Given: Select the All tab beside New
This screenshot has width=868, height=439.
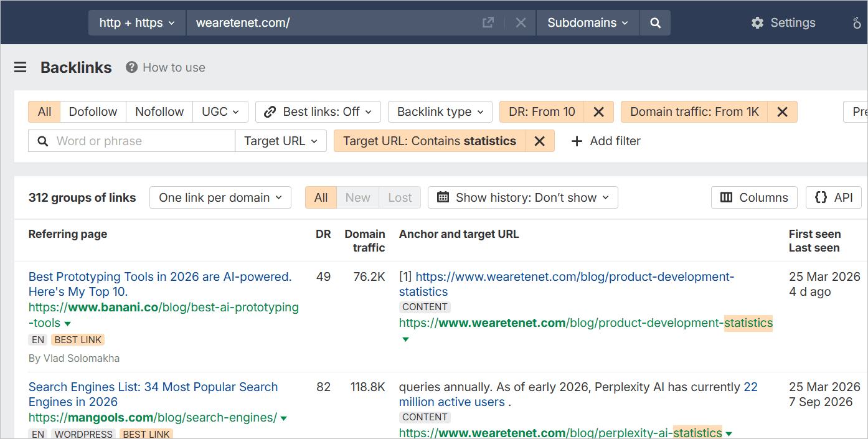Looking at the screenshot, I should click(321, 197).
